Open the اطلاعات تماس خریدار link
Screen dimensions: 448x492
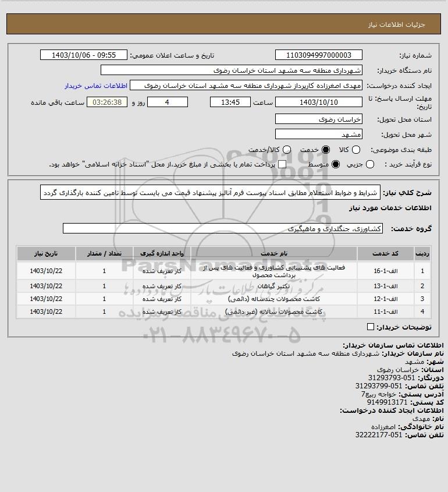pos(96,86)
